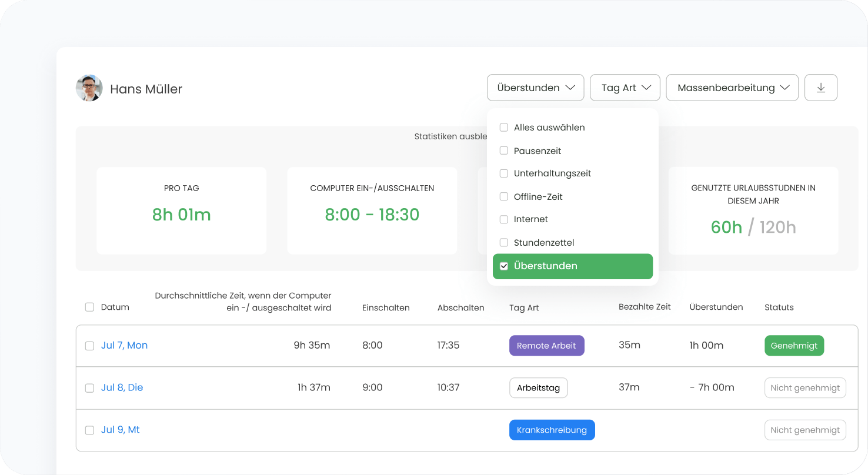Check the Alles auswählen option
This screenshot has height=475, width=868.
(x=504, y=128)
